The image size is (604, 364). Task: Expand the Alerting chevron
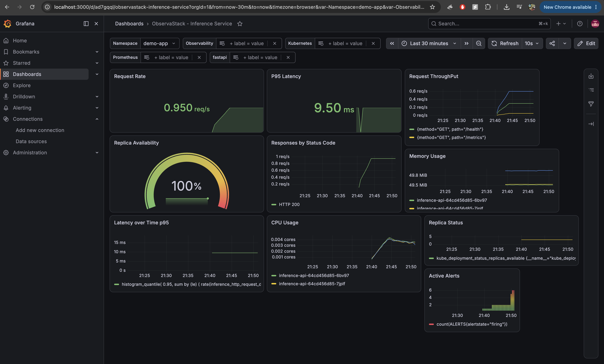[97, 108]
